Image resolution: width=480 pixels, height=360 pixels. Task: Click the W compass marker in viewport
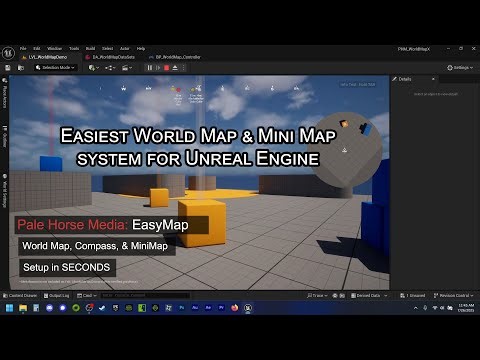click(x=124, y=89)
